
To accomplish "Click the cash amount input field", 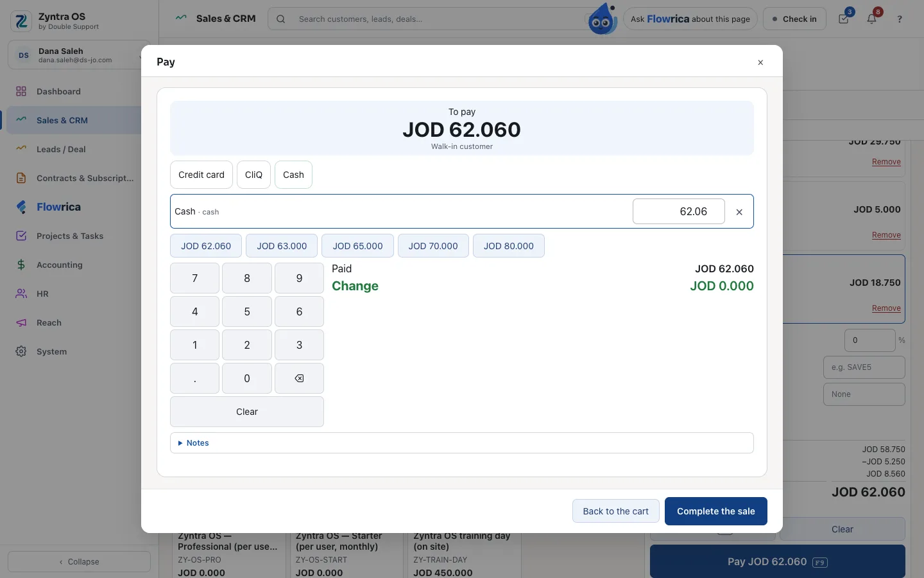I will click(679, 211).
